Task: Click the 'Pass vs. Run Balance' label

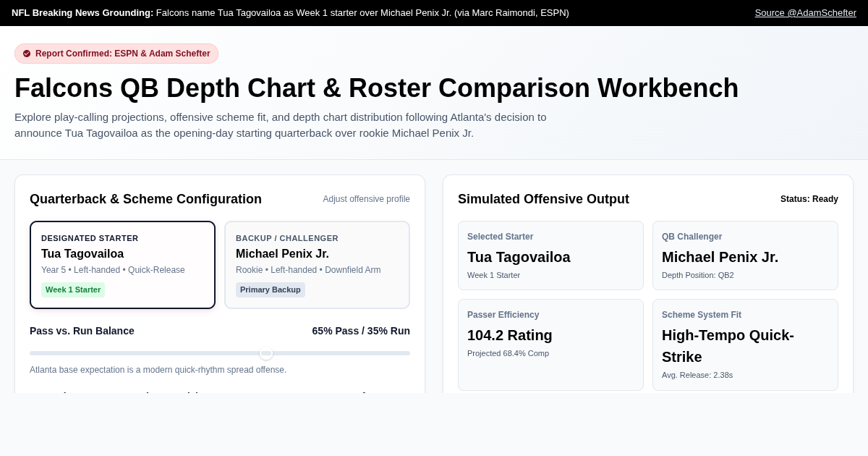Action: click(x=82, y=331)
